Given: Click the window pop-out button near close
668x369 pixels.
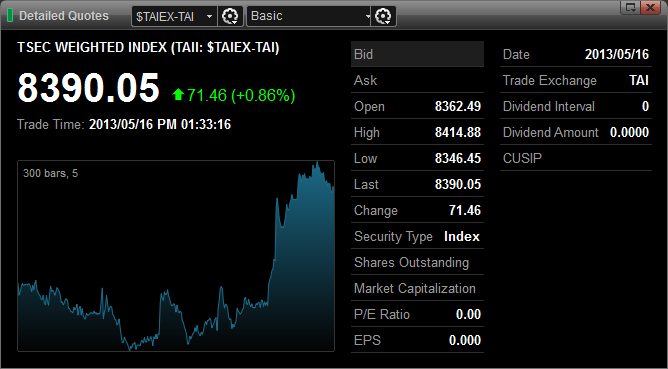Looking at the screenshot, I should [x=631, y=7].
